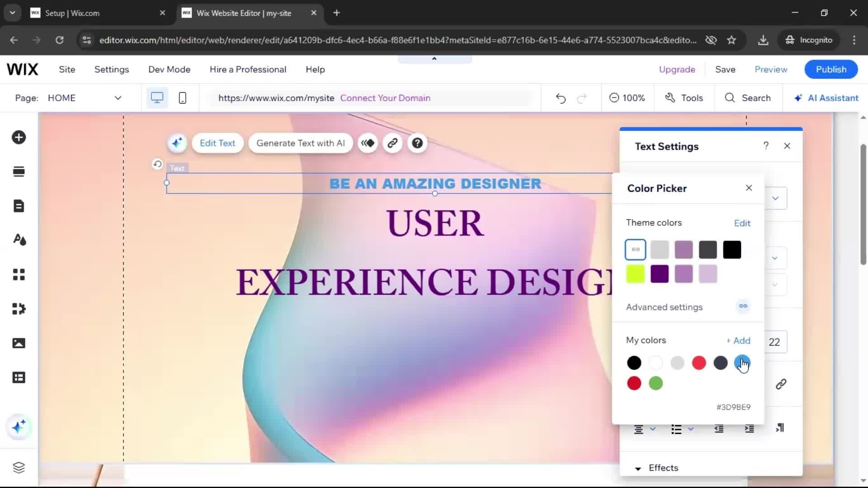The width and height of the screenshot is (868, 488).
Task: Open the Layers icon at bottom left
Action: (19, 467)
